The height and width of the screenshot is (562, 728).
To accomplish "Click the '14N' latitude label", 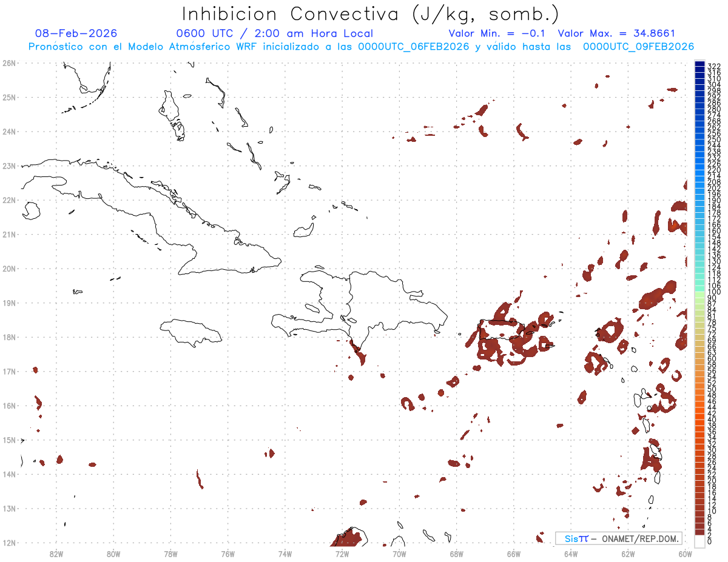I will 9,474.
